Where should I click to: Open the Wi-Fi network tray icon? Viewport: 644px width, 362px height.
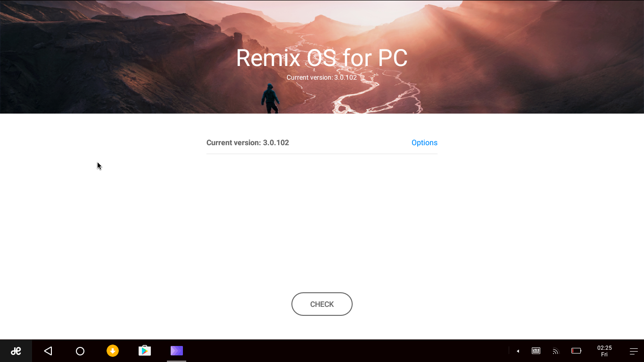coord(556,351)
